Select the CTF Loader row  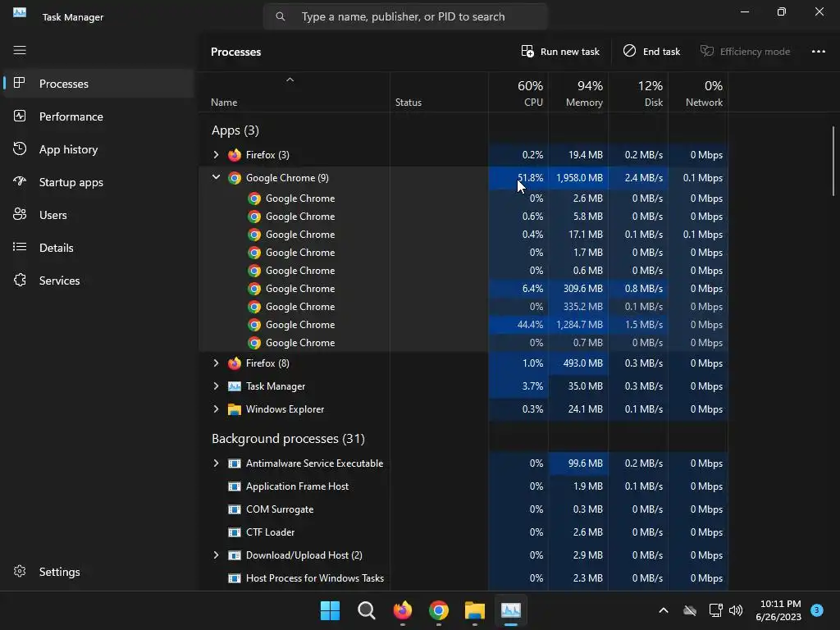click(463, 532)
